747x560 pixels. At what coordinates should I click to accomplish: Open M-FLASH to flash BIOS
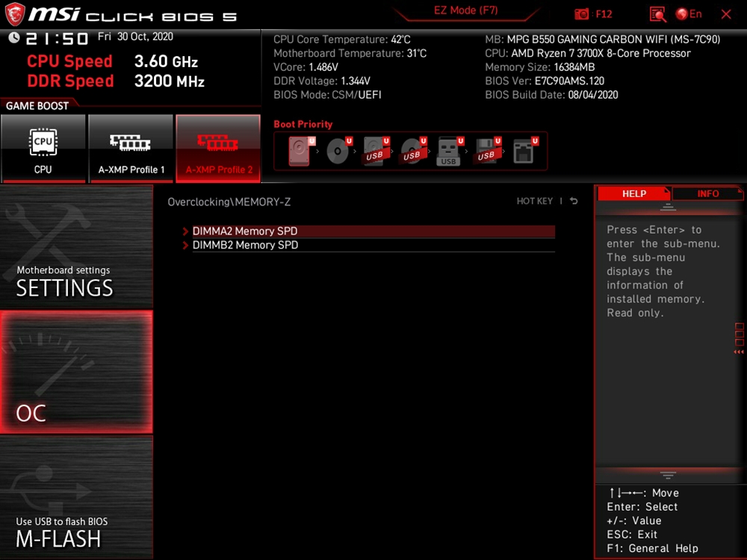(x=76, y=497)
